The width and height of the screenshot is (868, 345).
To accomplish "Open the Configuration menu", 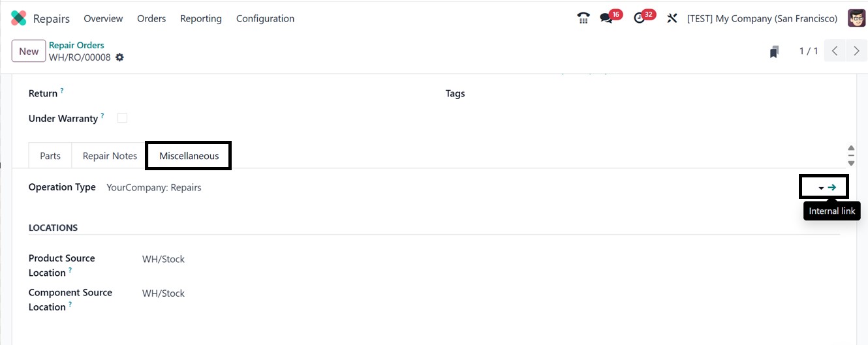I will tap(265, 18).
